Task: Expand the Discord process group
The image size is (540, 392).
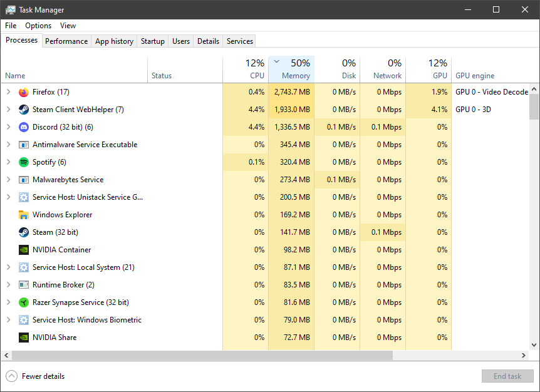Action: 9,127
